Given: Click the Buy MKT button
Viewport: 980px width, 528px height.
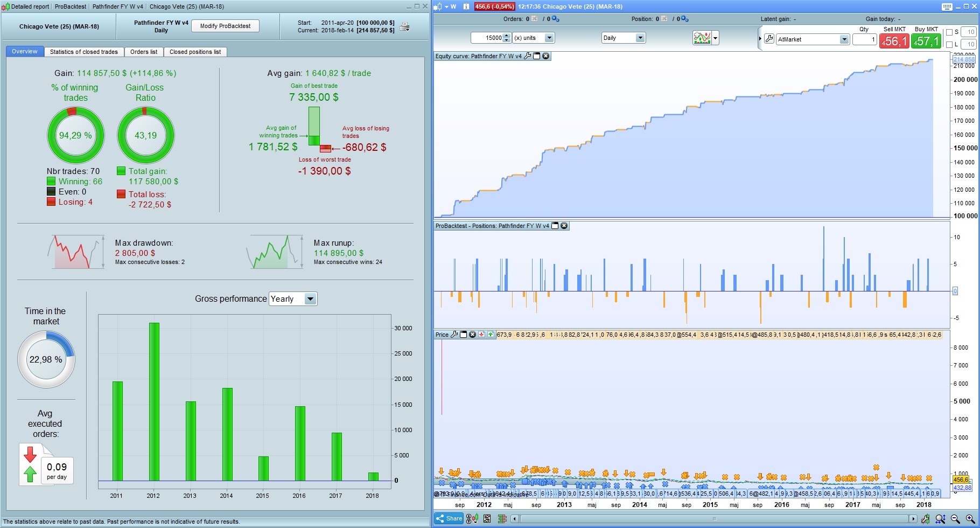Looking at the screenshot, I should pos(926,41).
